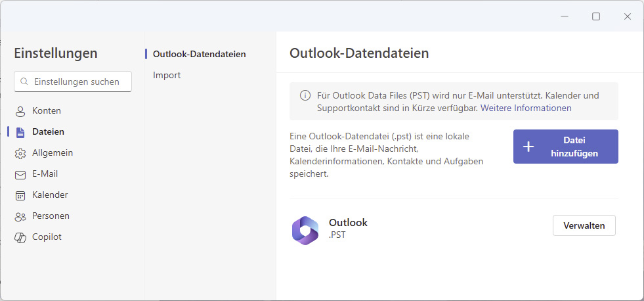Click the Copilot logo icon
Viewport: 644px width, 301px height.
coord(20,238)
